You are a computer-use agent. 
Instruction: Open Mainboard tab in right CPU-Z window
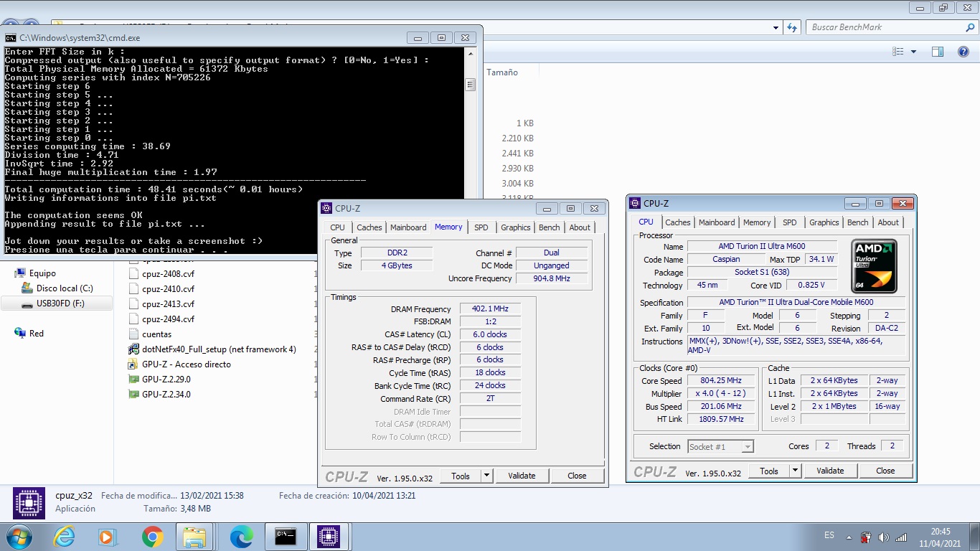pyautogui.click(x=717, y=222)
